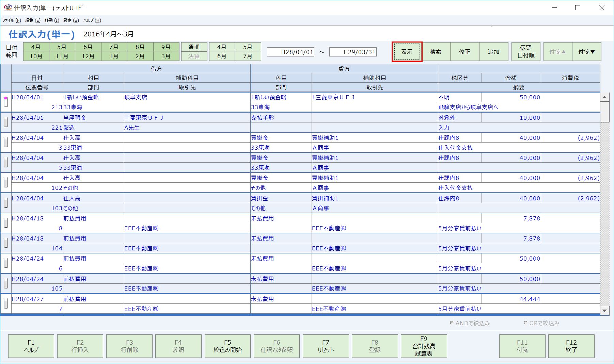Screen dimensions: 614x364
Task: Start filtering with F5 絞込み開始
Action: pos(227,346)
